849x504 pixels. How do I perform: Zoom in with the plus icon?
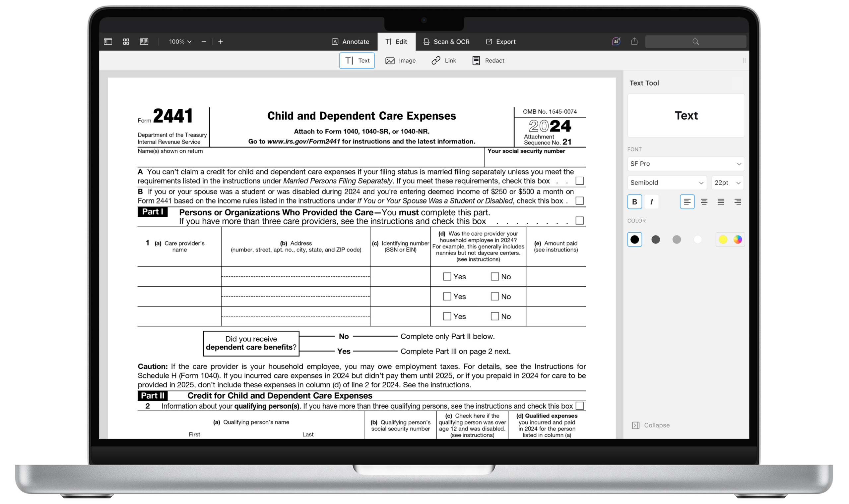tap(220, 41)
